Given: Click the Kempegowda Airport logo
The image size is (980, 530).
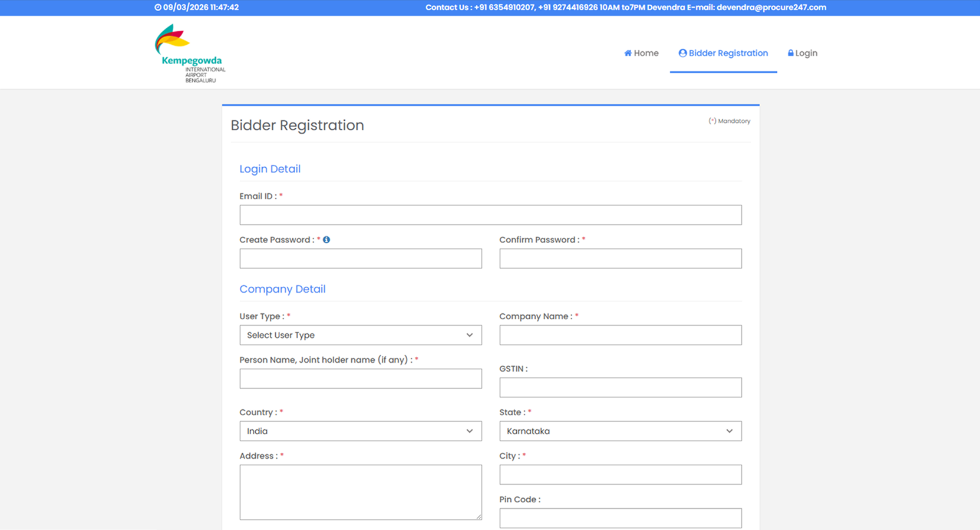Looking at the screenshot, I should [x=189, y=53].
